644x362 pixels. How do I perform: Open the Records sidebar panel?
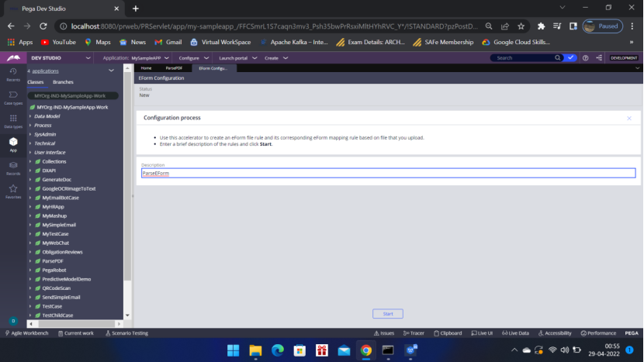pyautogui.click(x=13, y=168)
